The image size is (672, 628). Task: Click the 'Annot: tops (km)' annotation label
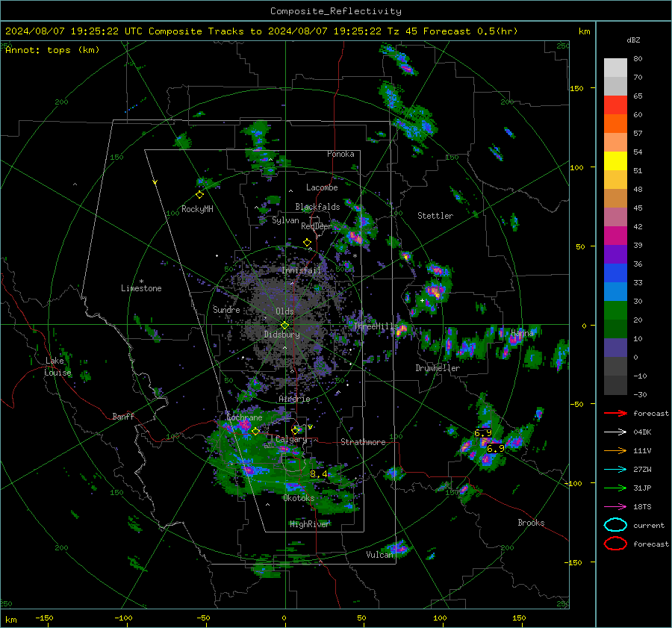pos(52,50)
